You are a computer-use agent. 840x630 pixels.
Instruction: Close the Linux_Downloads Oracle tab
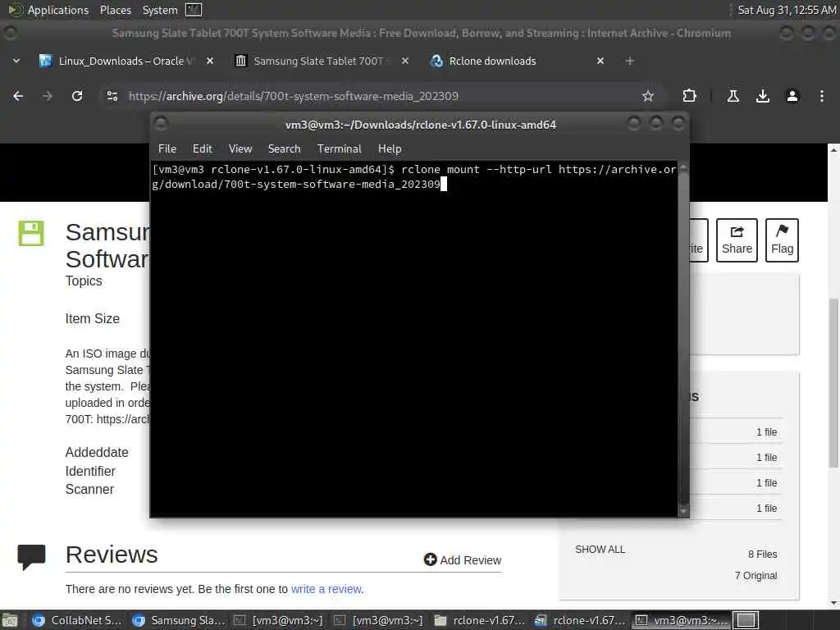pyautogui.click(x=210, y=61)
